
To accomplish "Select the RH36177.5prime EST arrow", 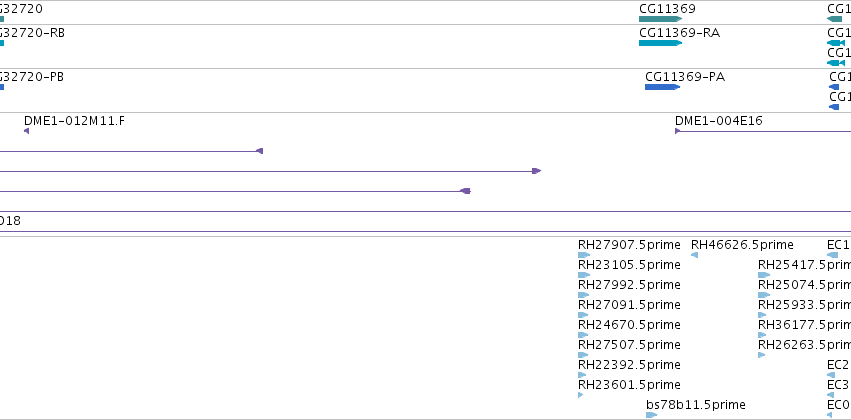I will pos(763,335).
